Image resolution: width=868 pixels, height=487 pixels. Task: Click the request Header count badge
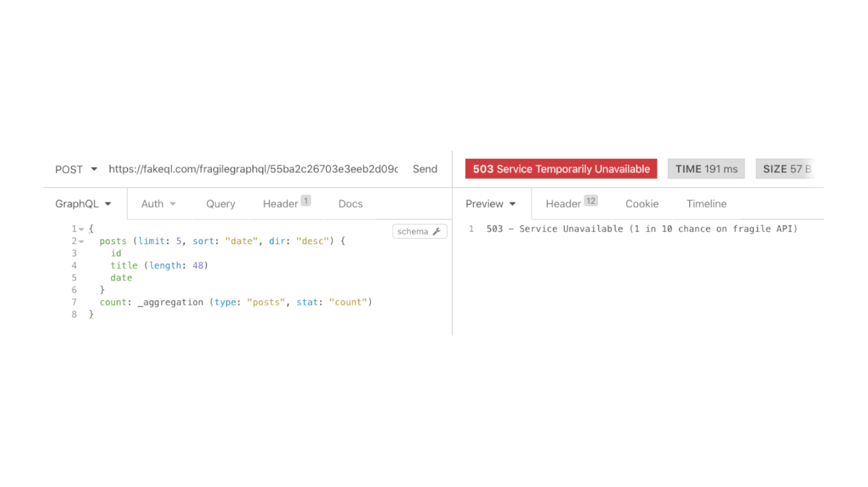pyautogui.click(x=306, y=200)
